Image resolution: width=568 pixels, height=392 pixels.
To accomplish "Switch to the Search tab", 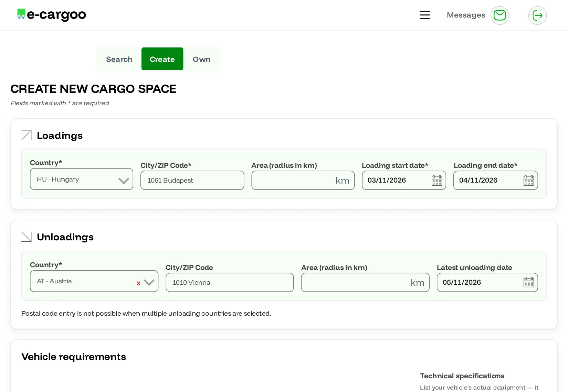I will tap(119, 59).
